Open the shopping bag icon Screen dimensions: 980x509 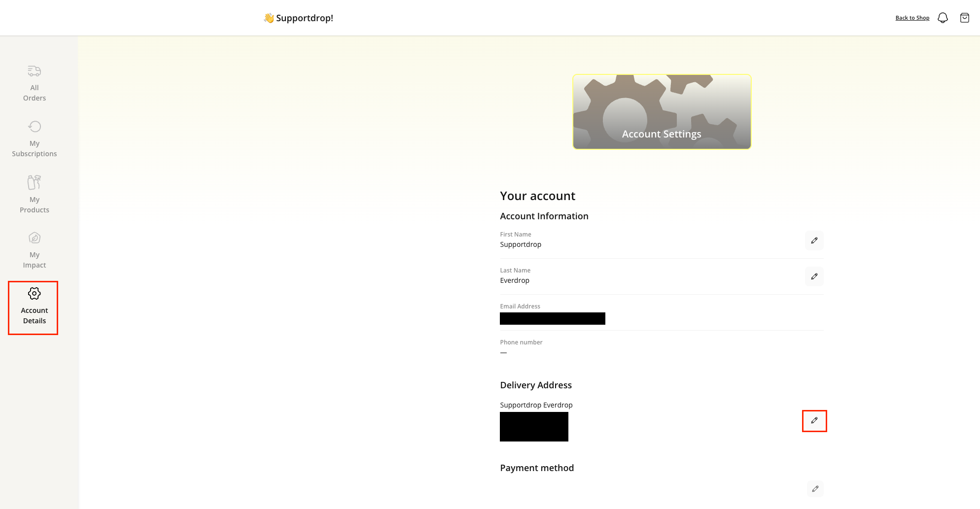coord(965,18)
